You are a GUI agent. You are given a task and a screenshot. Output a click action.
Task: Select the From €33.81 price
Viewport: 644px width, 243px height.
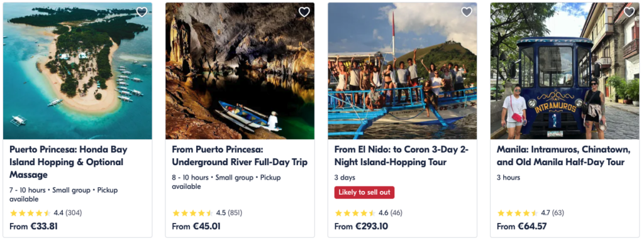(34, 226)
